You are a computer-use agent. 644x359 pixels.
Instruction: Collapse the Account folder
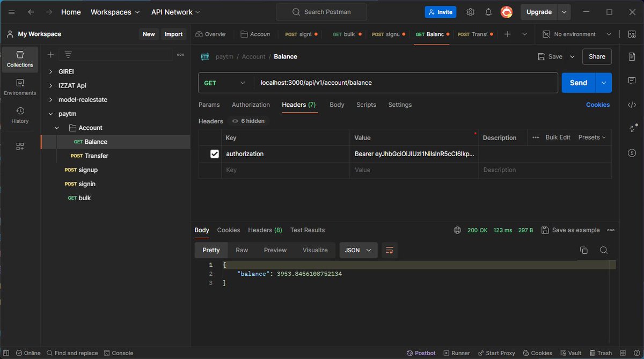pyautogui.click(x=58, y=128)
